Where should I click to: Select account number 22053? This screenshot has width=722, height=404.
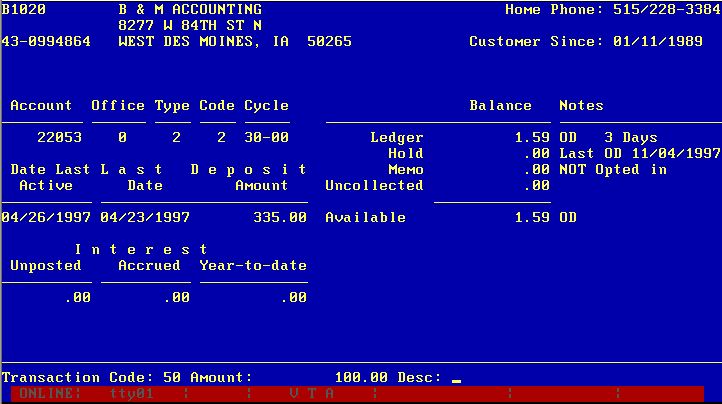[x=59, y=137]
